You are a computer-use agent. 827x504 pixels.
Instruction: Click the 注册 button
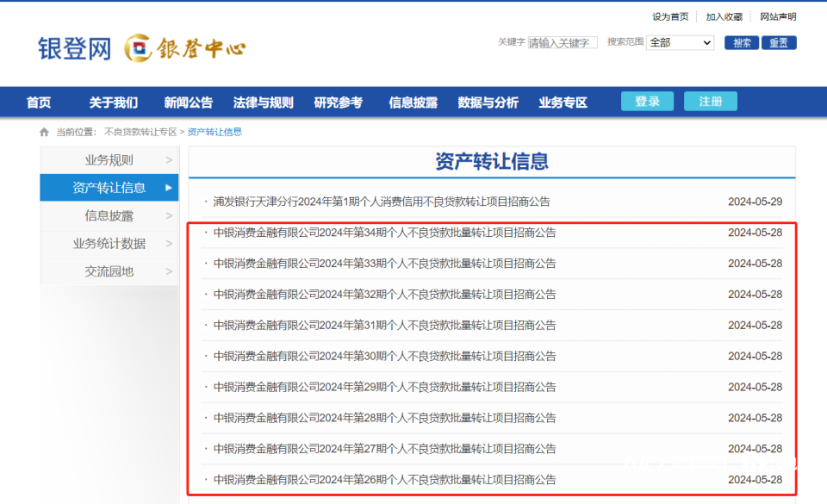pos(711,101)
